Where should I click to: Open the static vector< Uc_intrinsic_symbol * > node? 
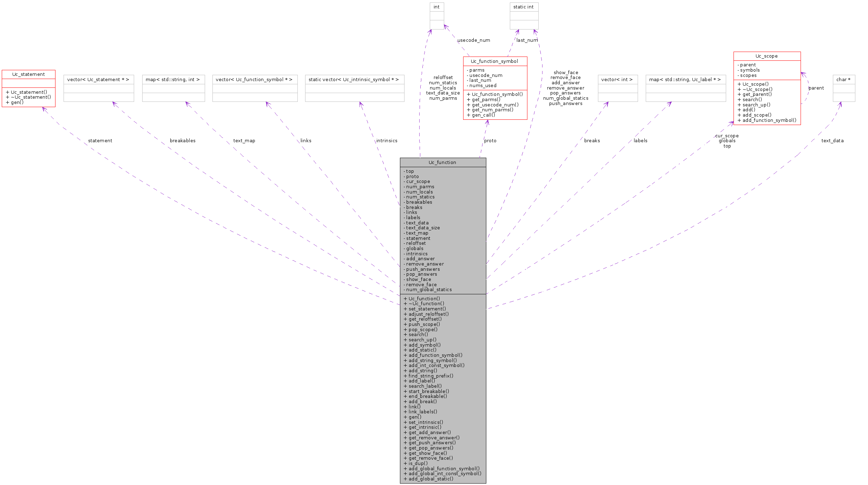pos(354,79)
